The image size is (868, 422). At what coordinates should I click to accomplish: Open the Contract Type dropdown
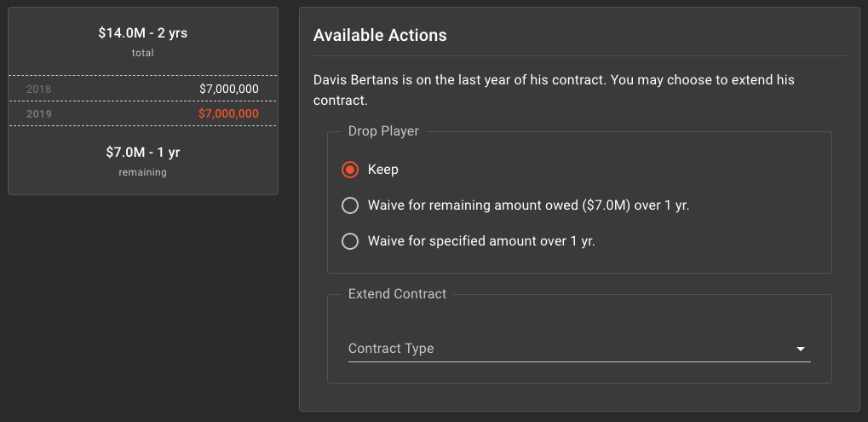[x=571, y=349]
